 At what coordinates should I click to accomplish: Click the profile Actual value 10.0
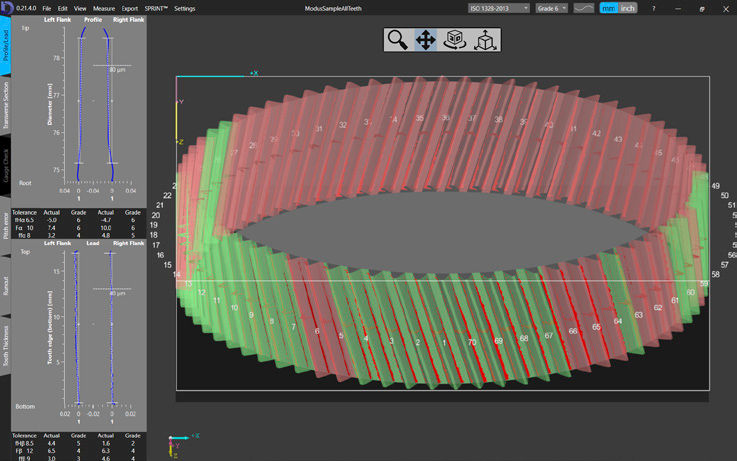[x=105, y=228]
